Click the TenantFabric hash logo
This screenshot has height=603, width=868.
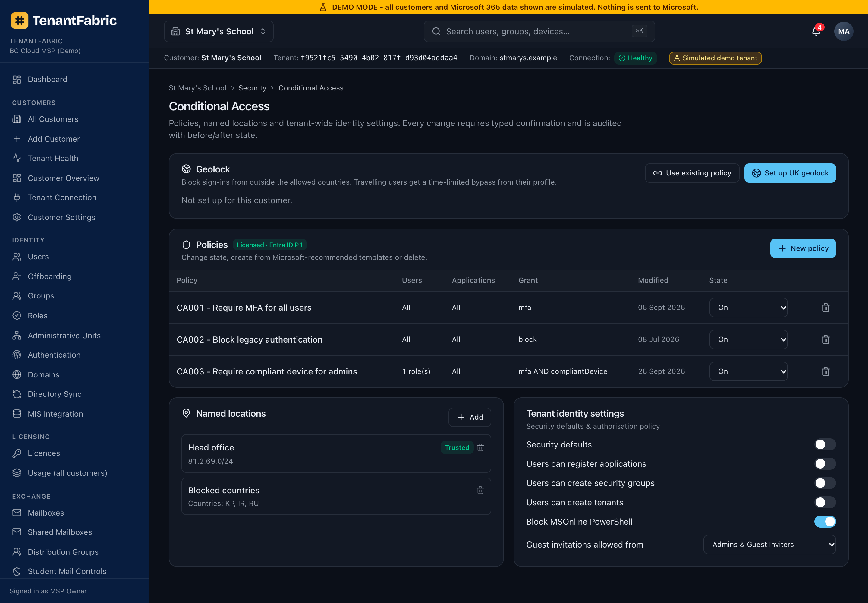tap(20, 21)
